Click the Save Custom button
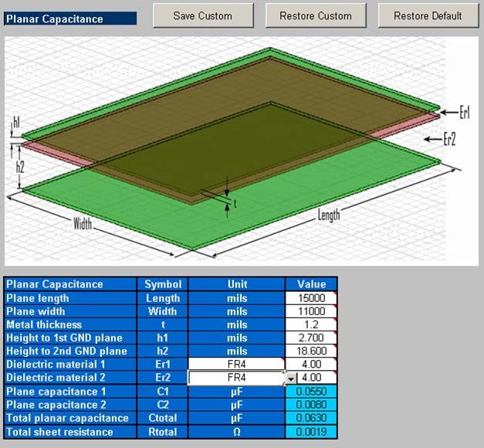The image size is (484, 448). coord(203,15)
